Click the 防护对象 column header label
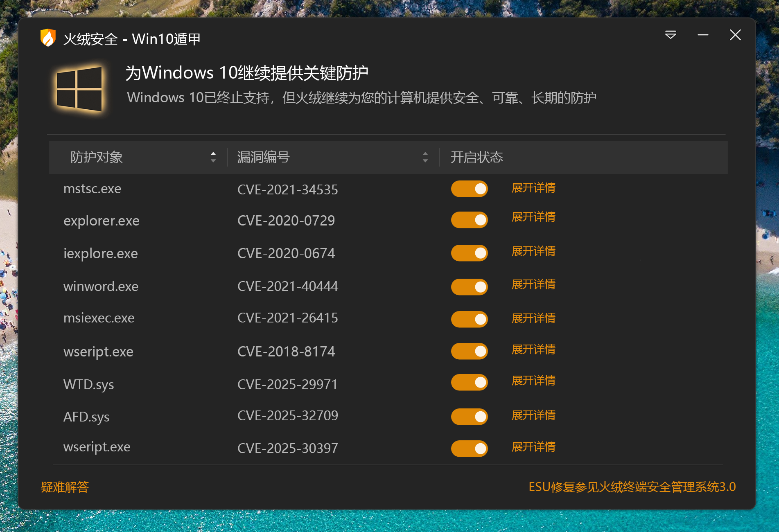 click(97, 157)
